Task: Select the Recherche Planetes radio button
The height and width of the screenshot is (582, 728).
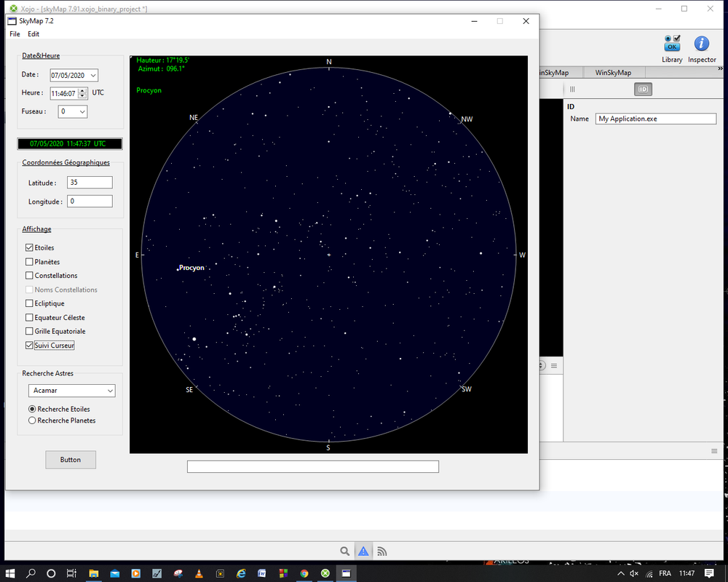Action: tap(32, 420)
